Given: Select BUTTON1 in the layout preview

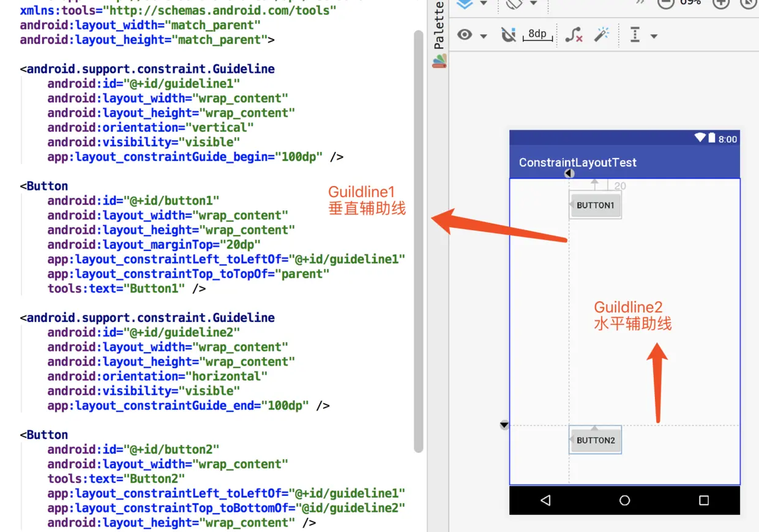Looking at the screenshot, I should pos(595,205).
